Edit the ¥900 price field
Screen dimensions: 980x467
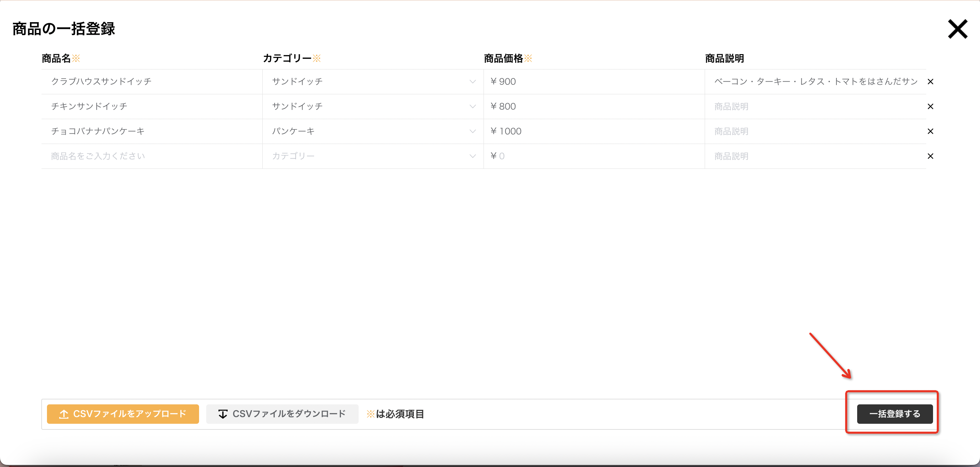[594, 81]
